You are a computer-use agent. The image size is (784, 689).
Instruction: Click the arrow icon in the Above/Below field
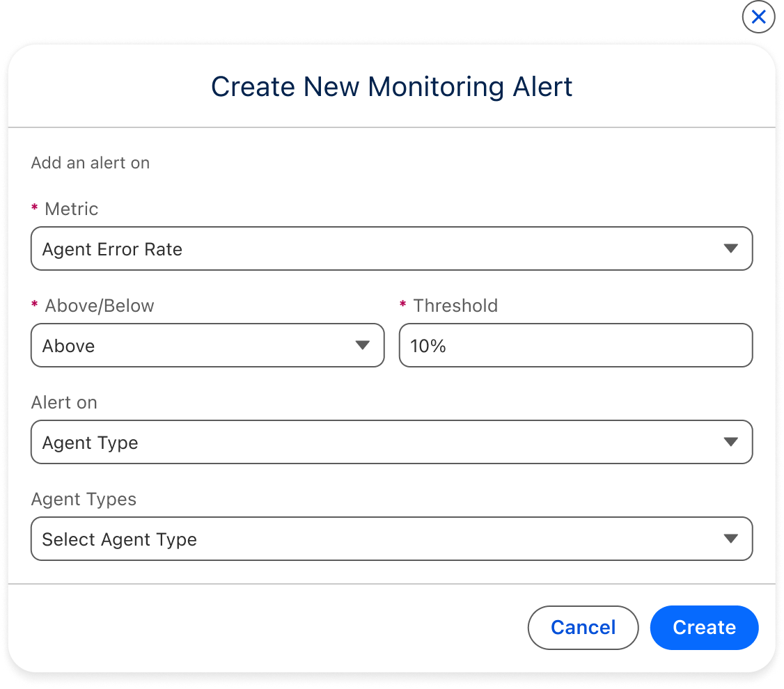pos(362,345)
